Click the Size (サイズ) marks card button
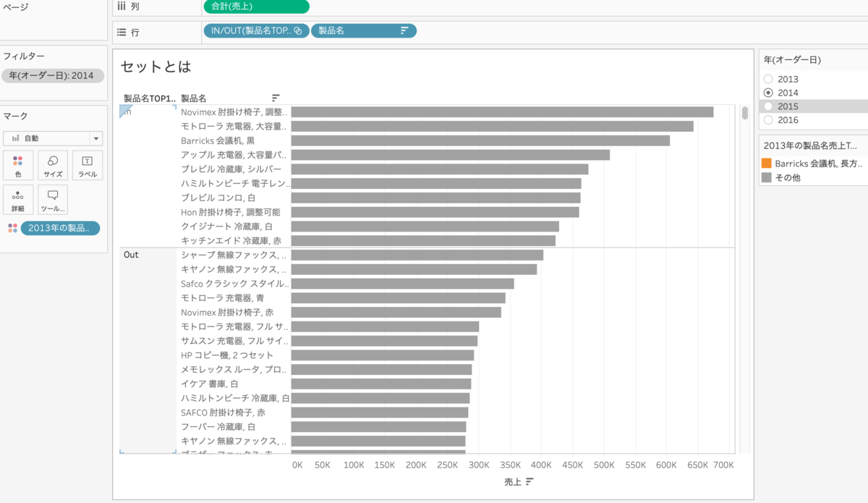Screen dimensions: 868x503 (x=53, y=165)
